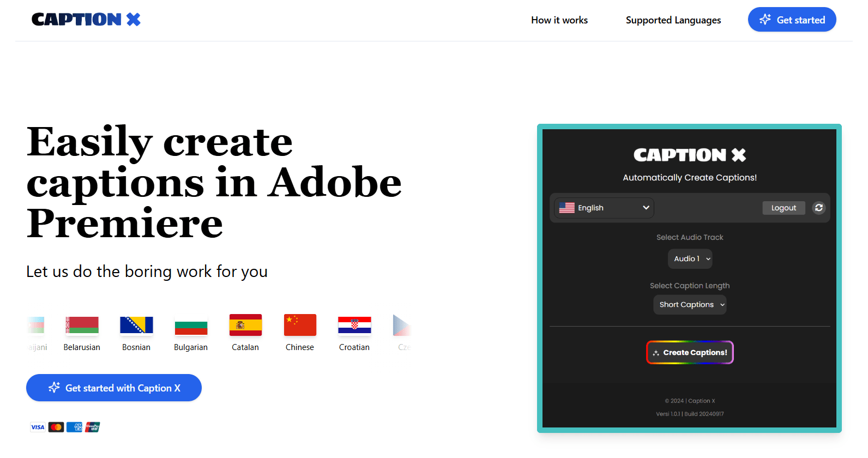Click the Croatian label text

[354, 347]
